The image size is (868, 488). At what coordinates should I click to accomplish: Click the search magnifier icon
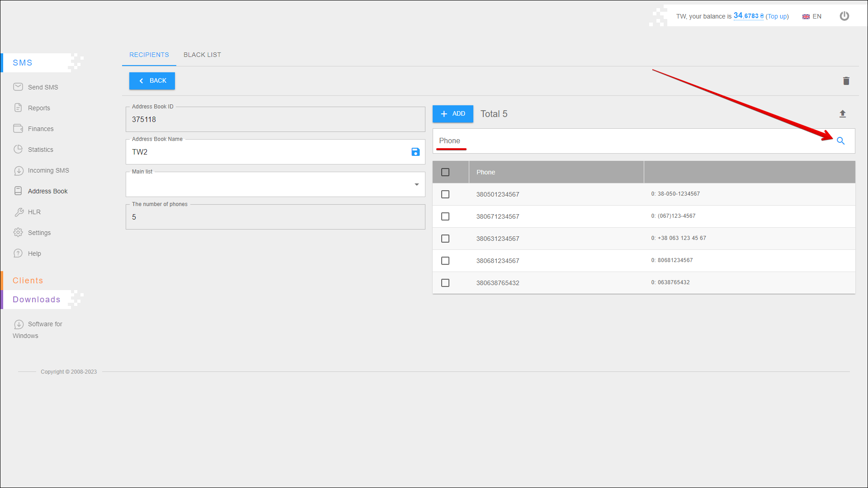(840, 141)
